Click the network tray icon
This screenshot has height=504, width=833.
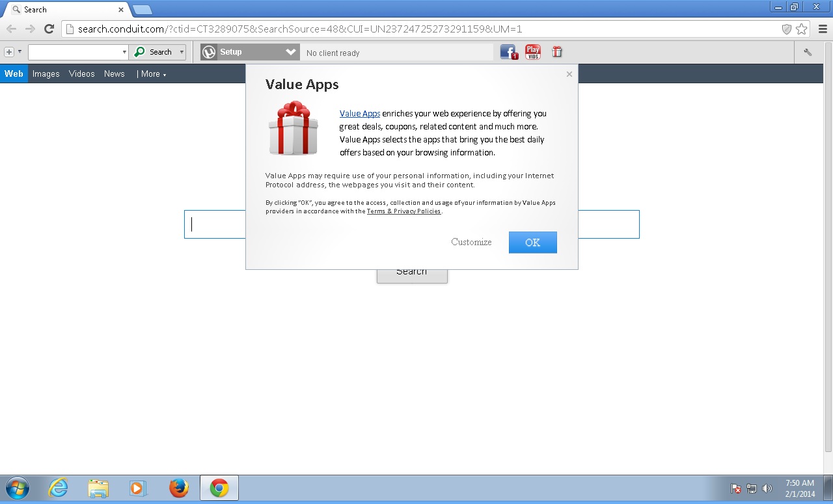[752, 488]
